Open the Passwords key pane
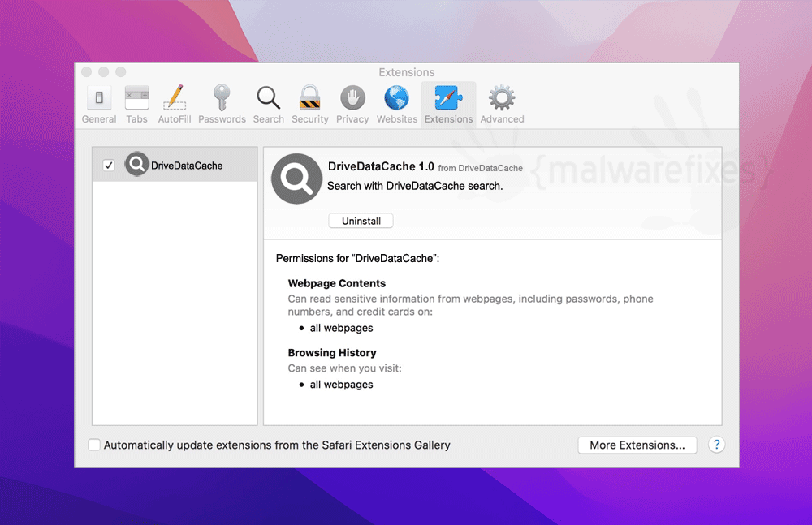Image resolution: width=812 pixels, height=525 pixels. click(x=222, y=105)
